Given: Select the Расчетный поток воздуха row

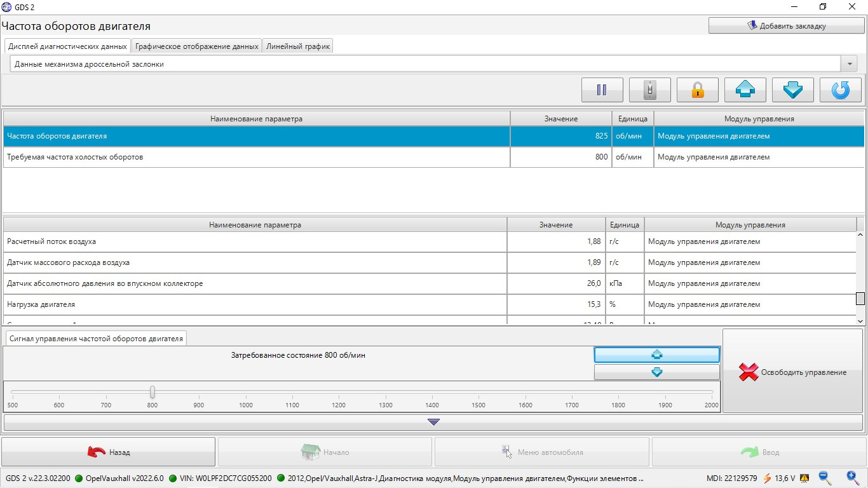Looking at the screenshot, I should 430,241.
